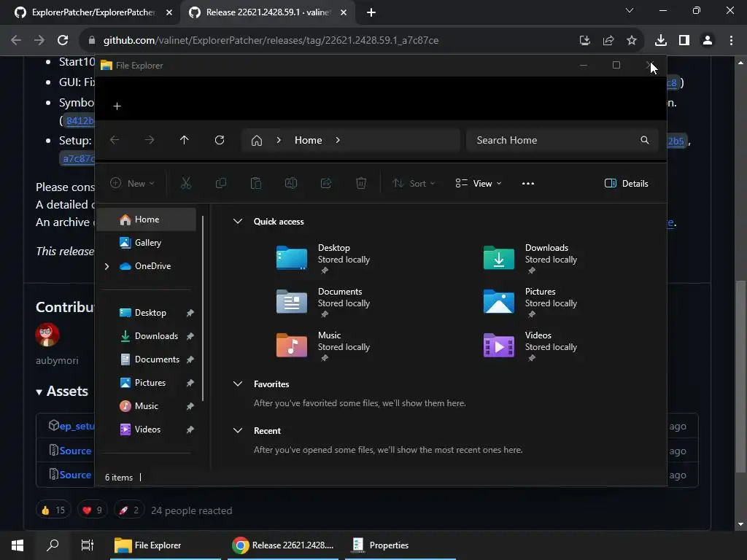Collapse the Quick access section
The width and height of the screenshot is (747, 560).
[x=237, y=222]
